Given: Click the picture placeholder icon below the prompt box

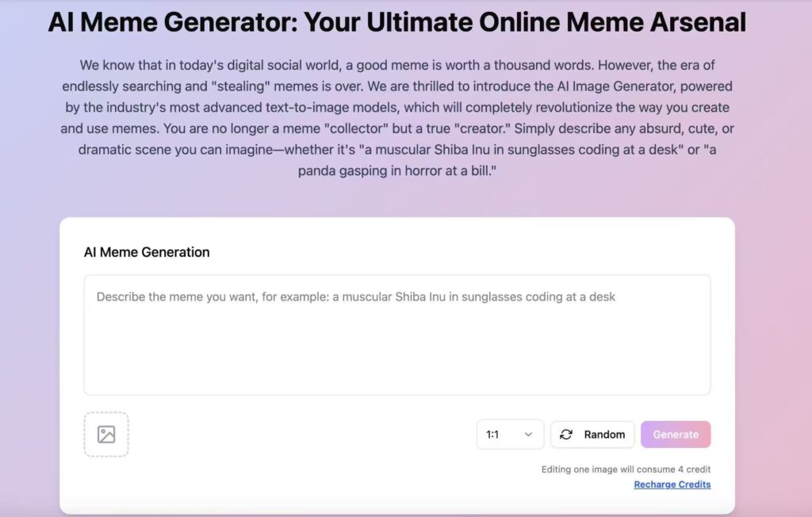Looking at the screenshot, I should pyautogui.click(x=106, y=435).
